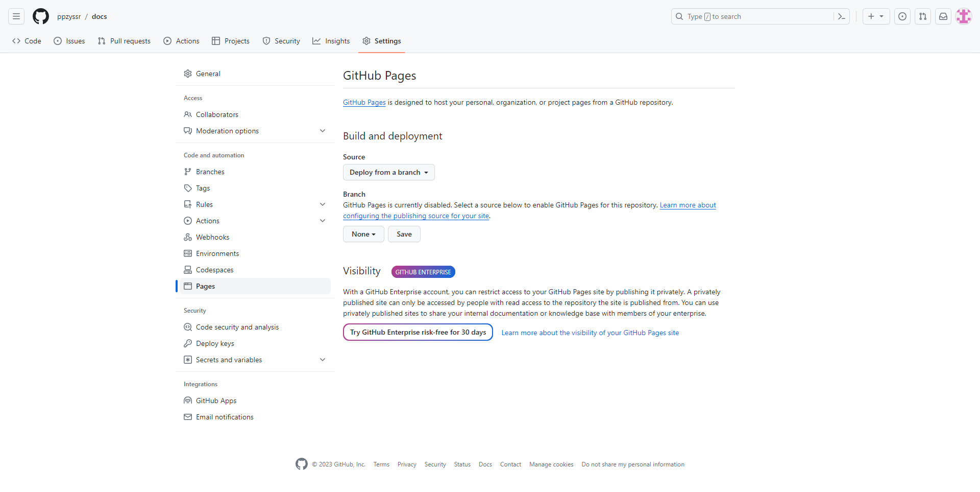Screen dimensions: 980x492
Task: Open the hamburger navigation menu
Action: [16, 16]
